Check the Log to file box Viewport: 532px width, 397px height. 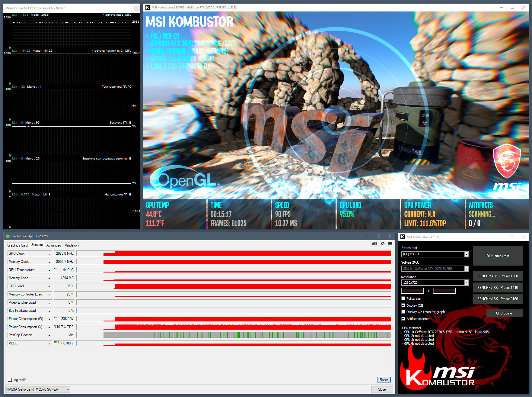point(10,380)
